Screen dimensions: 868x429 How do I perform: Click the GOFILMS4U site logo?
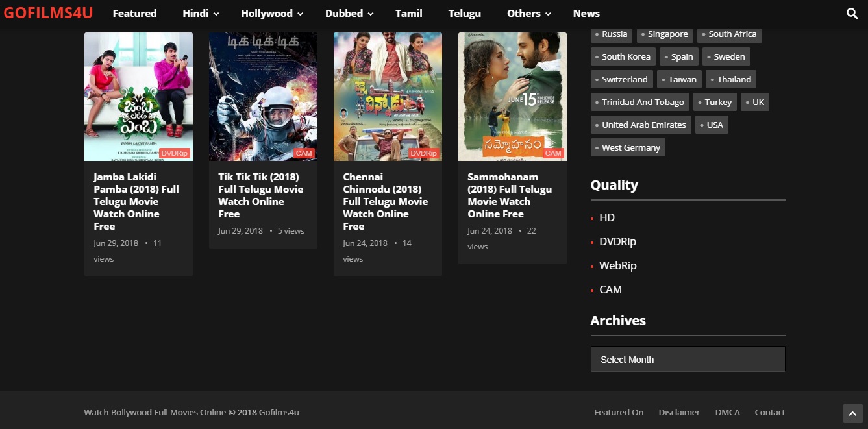(x=48, y=13)
